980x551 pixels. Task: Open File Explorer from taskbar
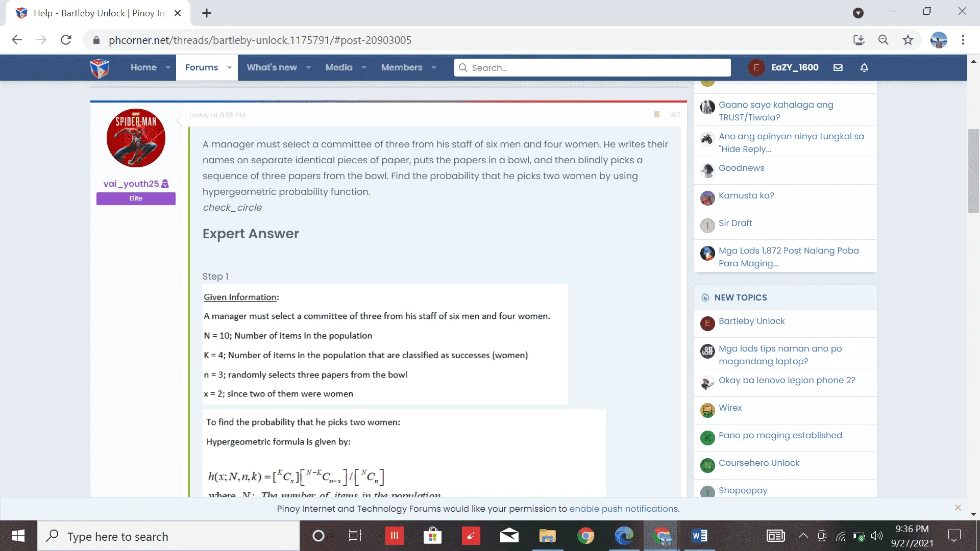(547, 536)
